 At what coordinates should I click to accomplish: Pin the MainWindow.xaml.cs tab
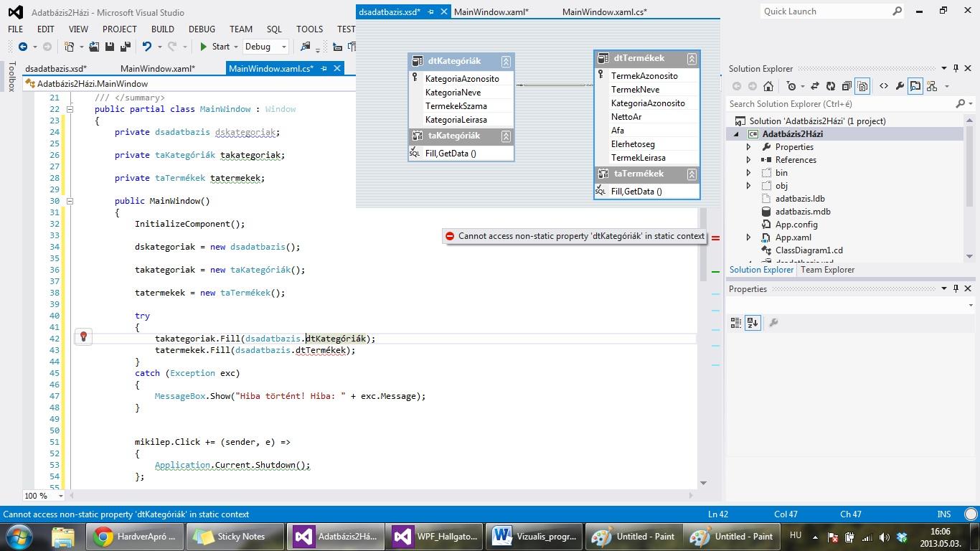point(324,68)
